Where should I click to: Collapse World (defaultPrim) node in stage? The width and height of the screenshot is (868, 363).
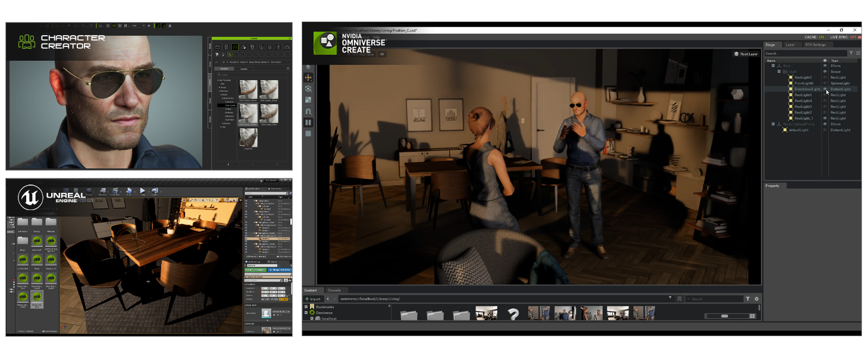coord(773,124)
